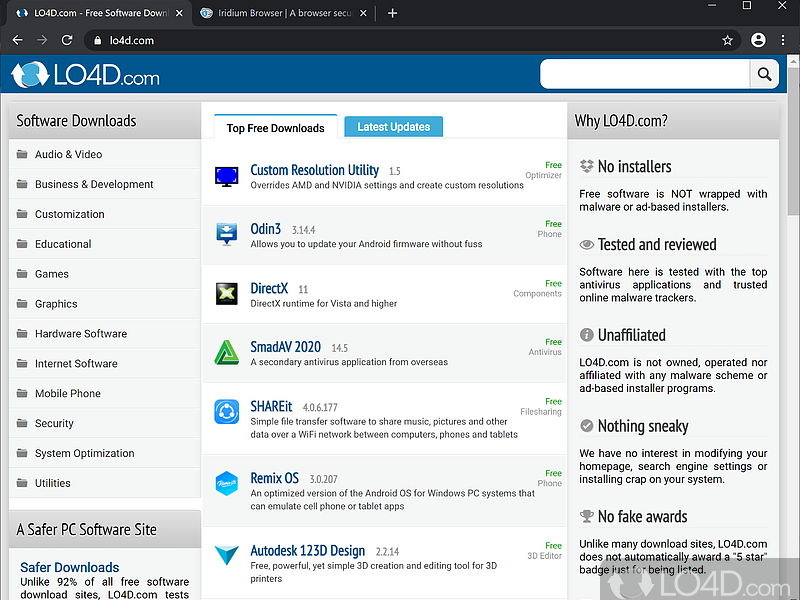The width and height of the screenshot is (800, 600).
Task: Open the Custom Resolution Utility link
Action: point(314,170)
